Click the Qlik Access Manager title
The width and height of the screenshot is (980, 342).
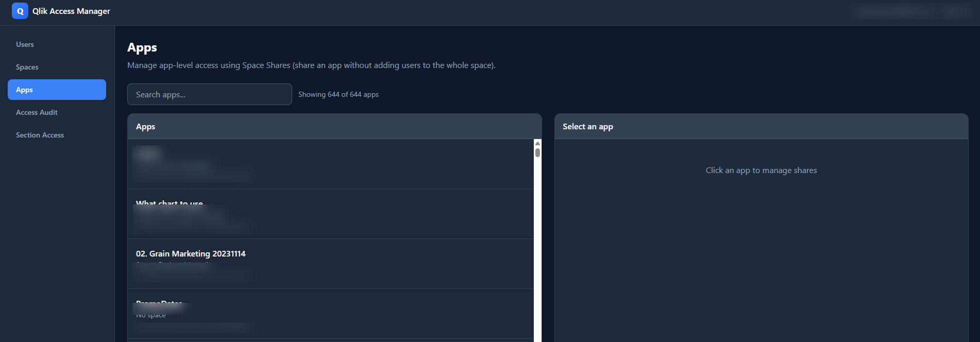coord(71,11)
